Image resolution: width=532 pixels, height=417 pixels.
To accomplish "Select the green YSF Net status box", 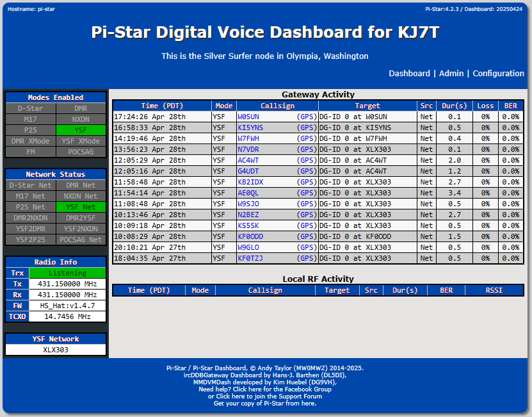I will point(81,206).
